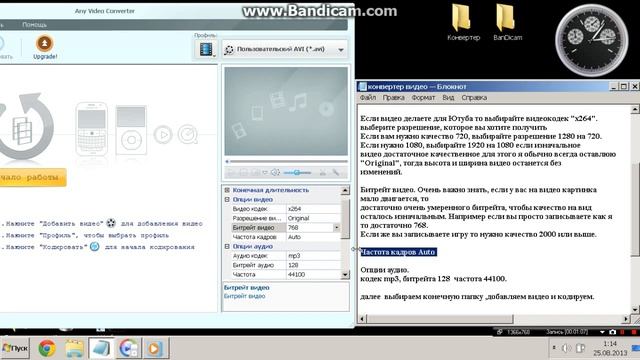Screen dimensions: 640x360
Task: Click the orange начало работы button
Action: coord(33,178)
